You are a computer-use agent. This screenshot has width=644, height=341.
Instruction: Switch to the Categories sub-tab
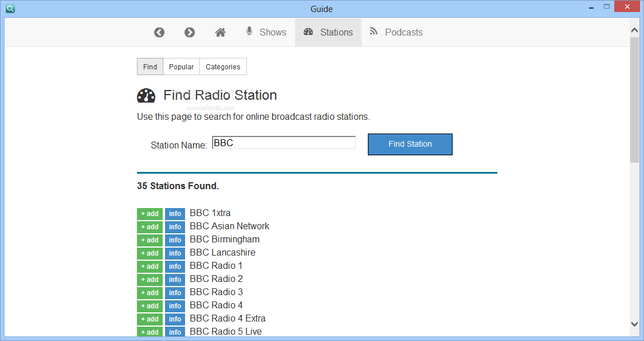(x=223, y=66)
